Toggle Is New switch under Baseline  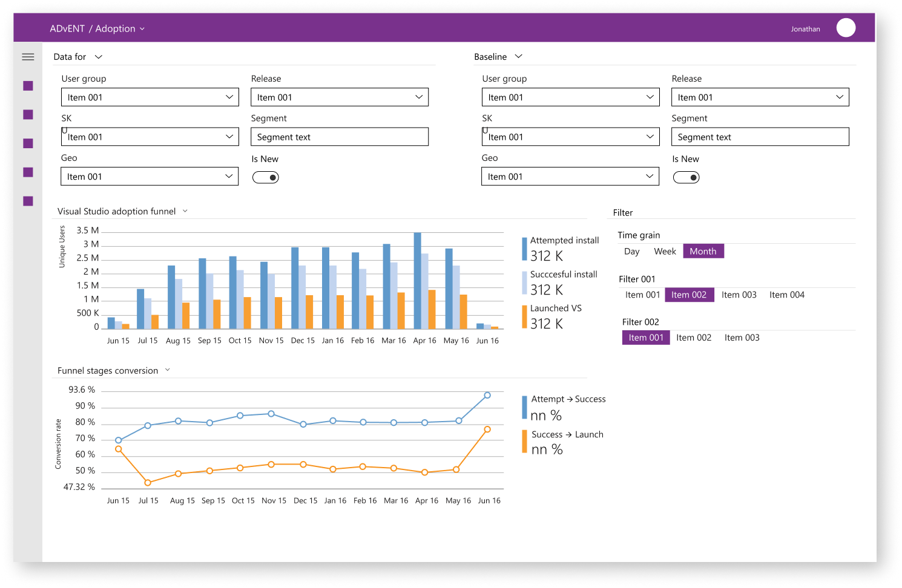pos(686,177)
